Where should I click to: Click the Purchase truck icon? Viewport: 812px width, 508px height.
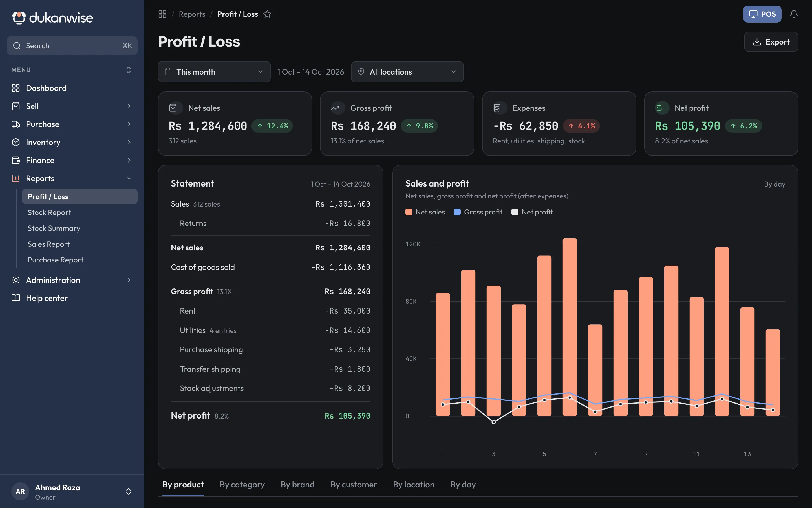pos(16,124)
